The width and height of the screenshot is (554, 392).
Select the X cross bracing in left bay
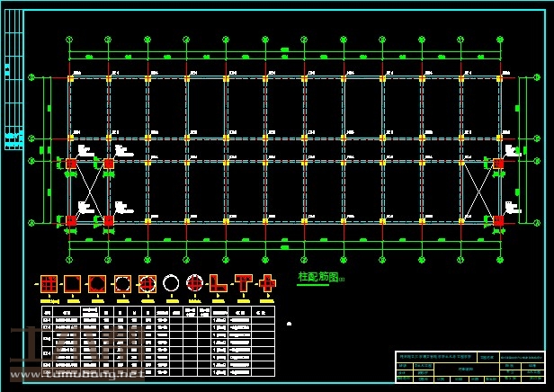89,192
